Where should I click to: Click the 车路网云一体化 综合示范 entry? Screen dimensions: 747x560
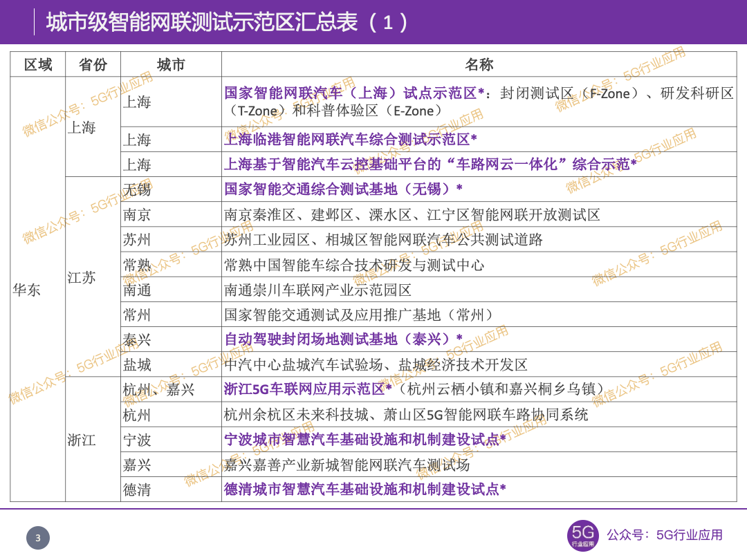click(479, 165)
